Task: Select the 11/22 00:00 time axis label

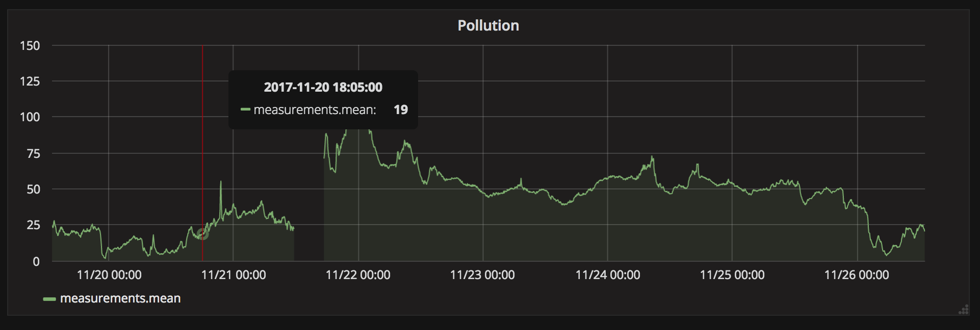Action: (358, 275)
